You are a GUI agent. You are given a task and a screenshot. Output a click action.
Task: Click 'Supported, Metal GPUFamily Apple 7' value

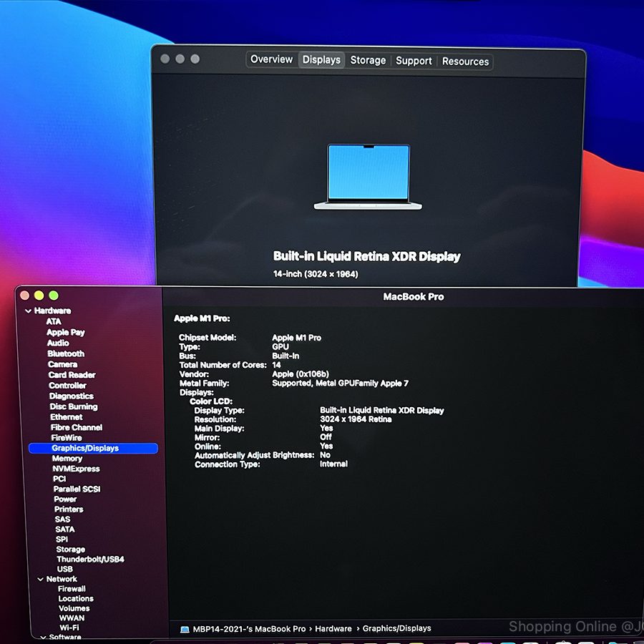point(340,384)
